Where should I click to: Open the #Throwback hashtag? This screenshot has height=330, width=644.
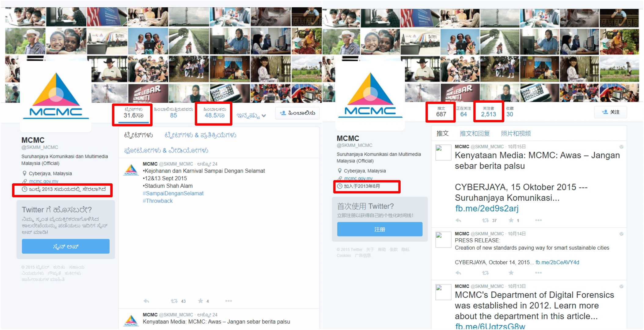coord(158,201)
